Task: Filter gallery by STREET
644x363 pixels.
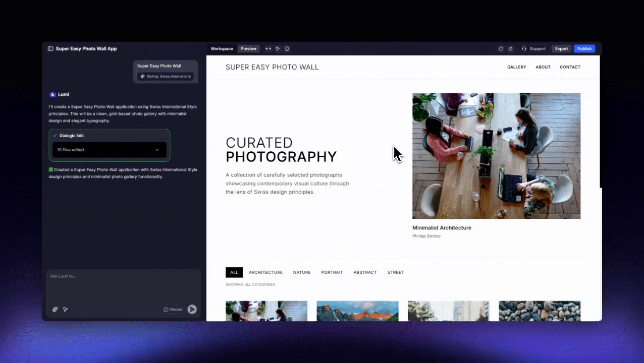Action: (x=396, y=272)
